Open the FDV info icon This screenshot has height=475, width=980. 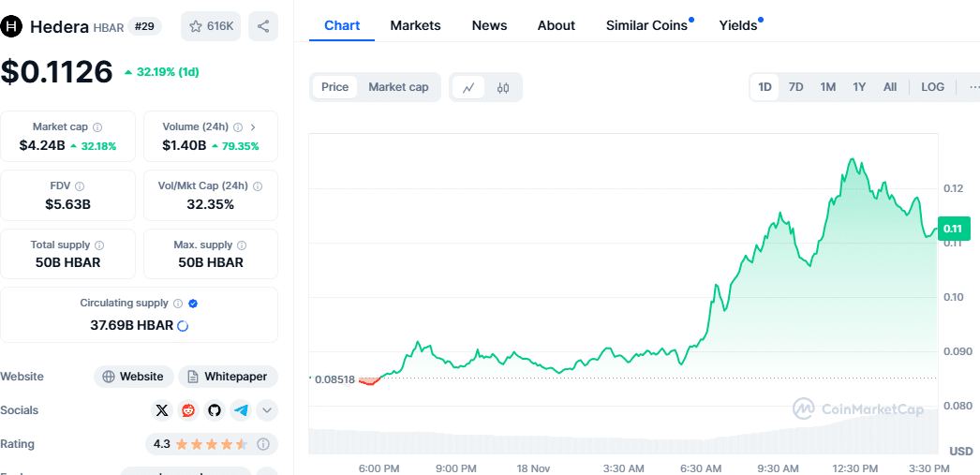(x=80, y=186)
